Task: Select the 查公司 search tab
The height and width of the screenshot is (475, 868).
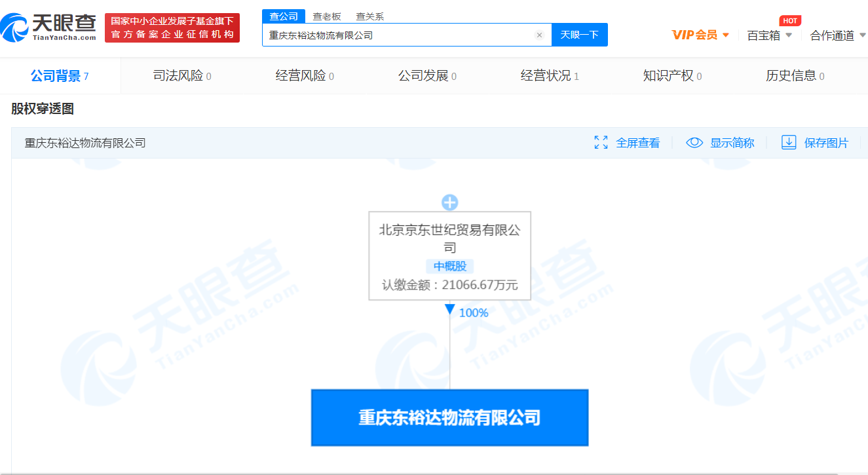Action: pyautogui.click(x=284, y=16)
